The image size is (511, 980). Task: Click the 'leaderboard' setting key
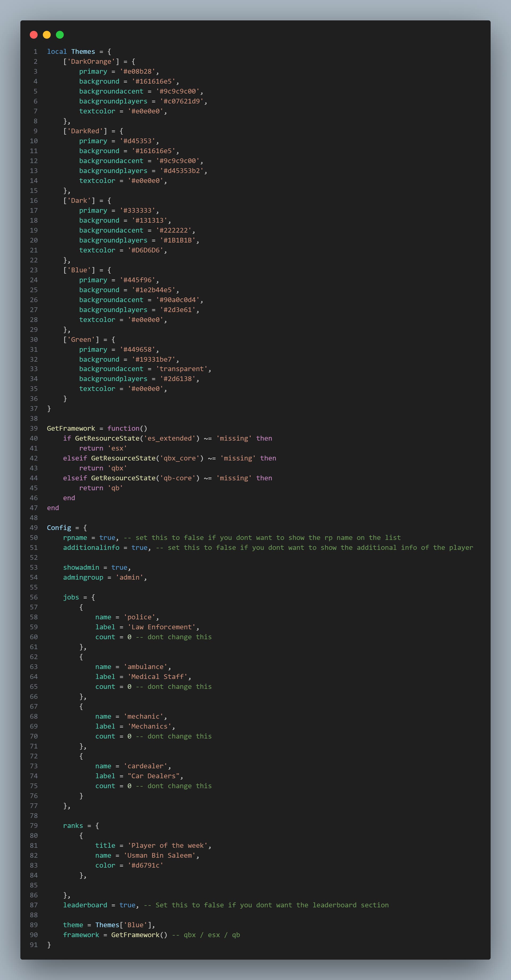click(85, 905)
